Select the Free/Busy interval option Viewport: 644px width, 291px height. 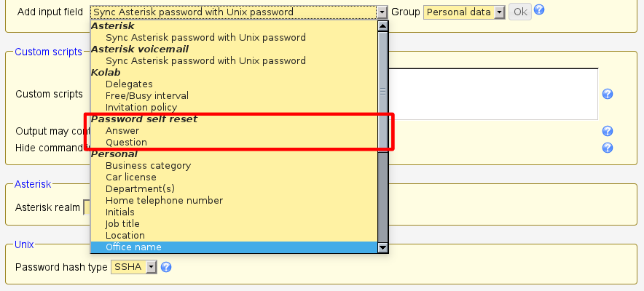(x=146, y=96)
